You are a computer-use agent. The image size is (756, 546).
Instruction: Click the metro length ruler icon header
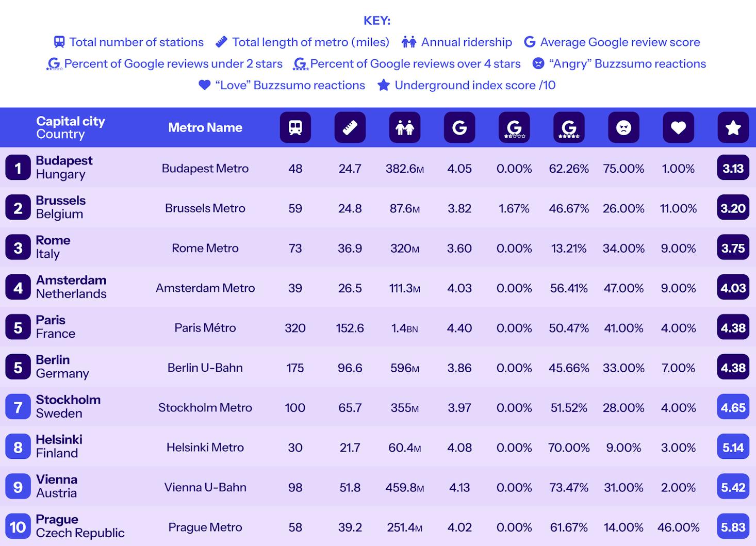(x=350, y=127)
